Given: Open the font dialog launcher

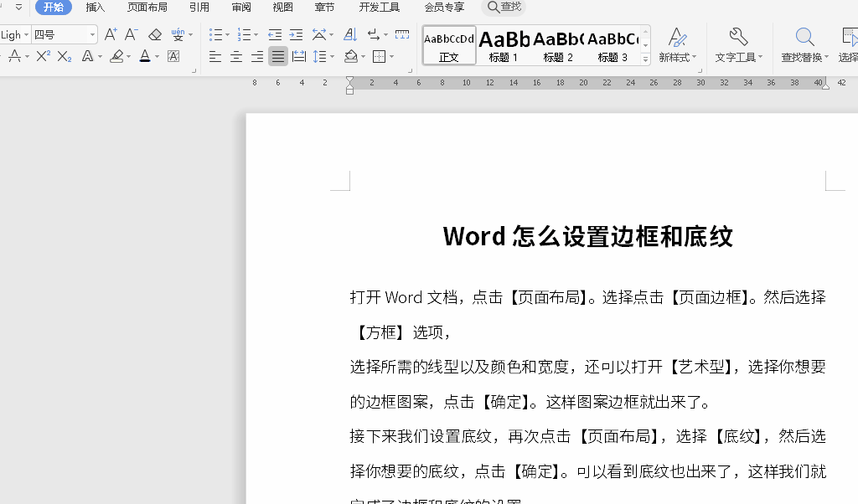Looking at the screenshot, I should [194, 70].
